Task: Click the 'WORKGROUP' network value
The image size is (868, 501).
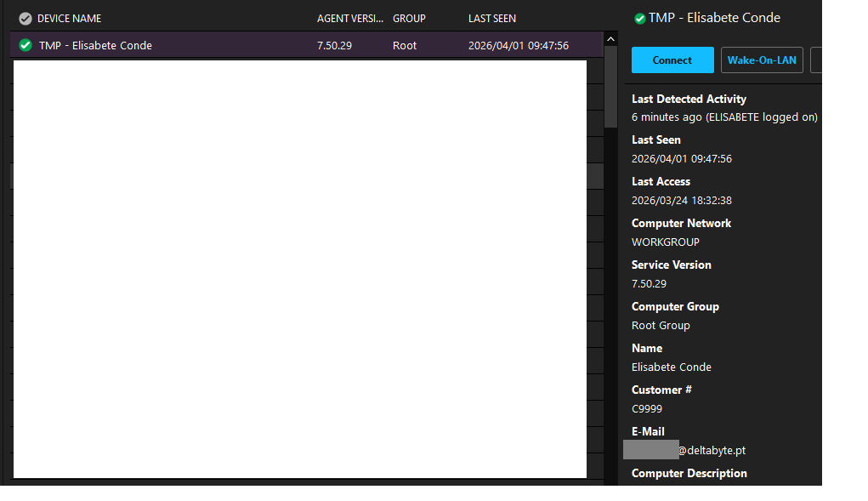Action: click(x=666, y=242)
